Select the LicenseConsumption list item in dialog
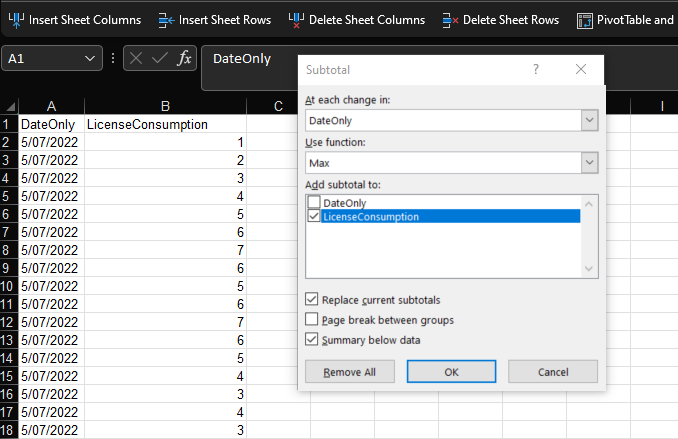This screenshot has height=439, width=678. [450, 216]
